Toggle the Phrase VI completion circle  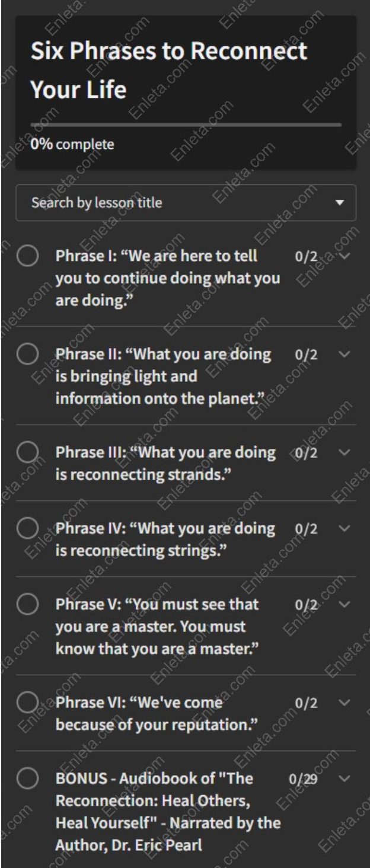pos(28,703)
